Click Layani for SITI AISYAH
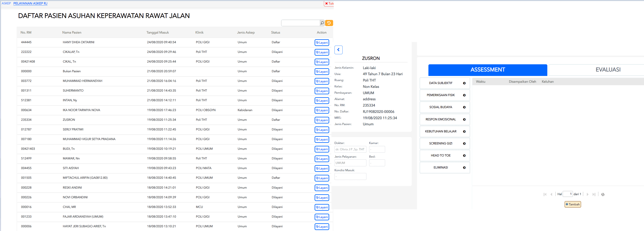644x231 pixels. click(322, 169)
